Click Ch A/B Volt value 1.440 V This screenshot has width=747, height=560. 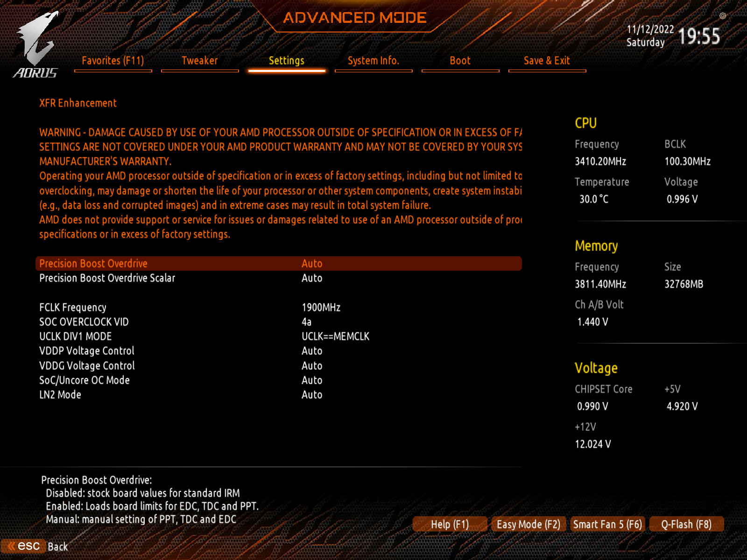click(593, 322)
